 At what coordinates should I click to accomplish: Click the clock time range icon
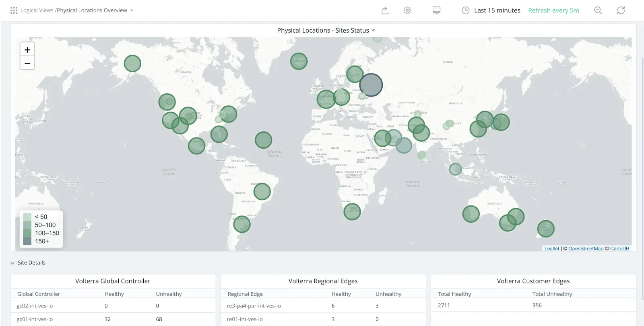pos(466,10)
